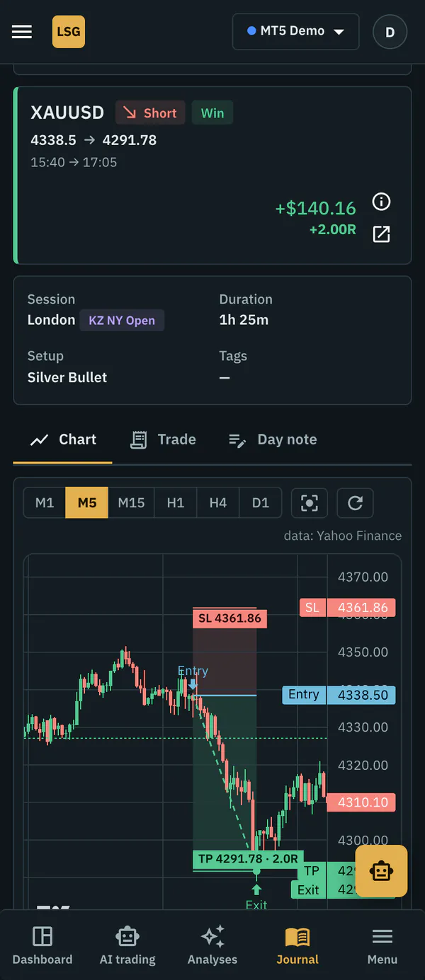Click the +$140.16 profit value
The image size is (425, 980).
[316, 209]
